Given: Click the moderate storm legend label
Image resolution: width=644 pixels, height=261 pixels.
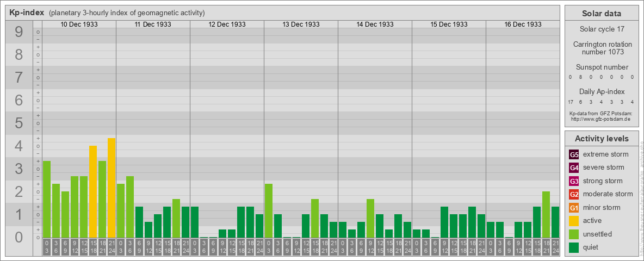Looking at the screenshot, I should click(x=608, y=194).
